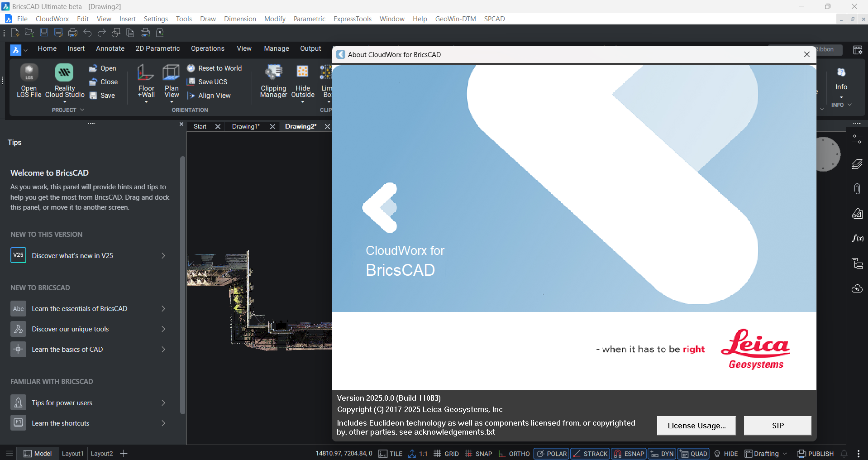Click the BricsCAD application logo button
Image resolution: width=868 pixels, height=460 pixels.
pyautogui.click(x=15, y=50)
